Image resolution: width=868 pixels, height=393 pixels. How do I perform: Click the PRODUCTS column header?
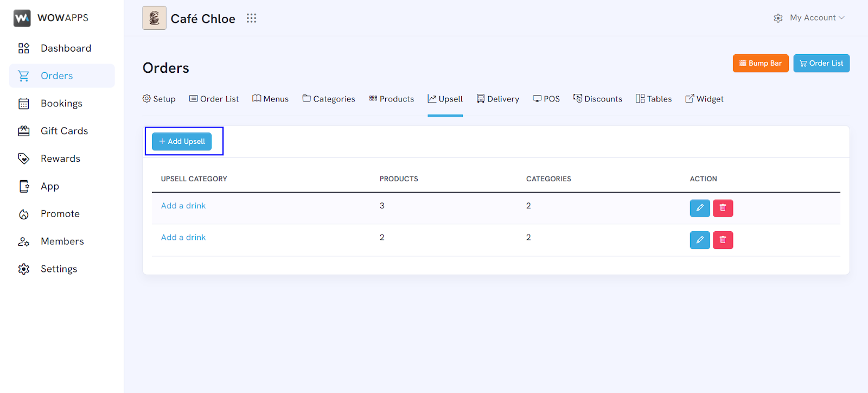coord(399,179)
